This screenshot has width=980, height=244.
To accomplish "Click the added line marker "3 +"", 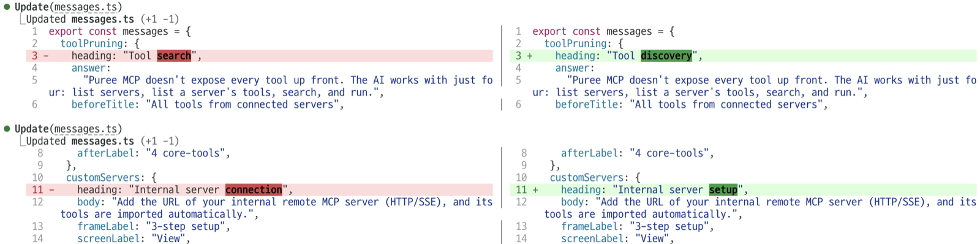I will 524,56.
